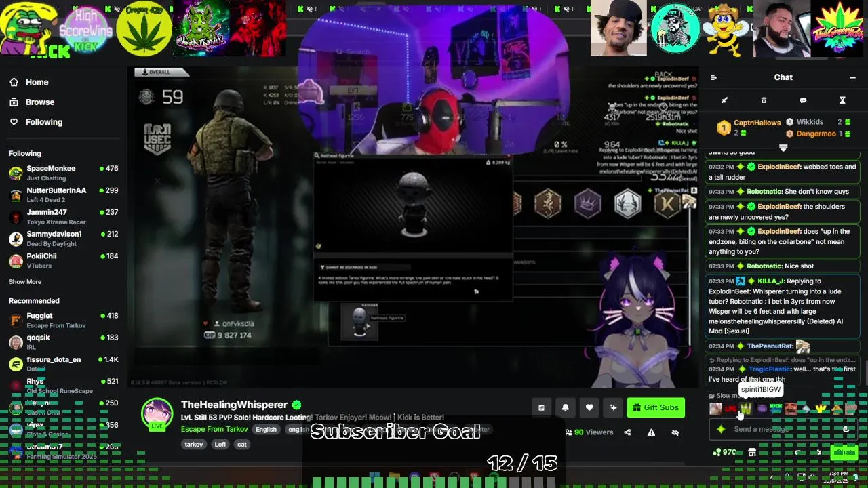Click the tarkov tag

(x=194, y=445)
